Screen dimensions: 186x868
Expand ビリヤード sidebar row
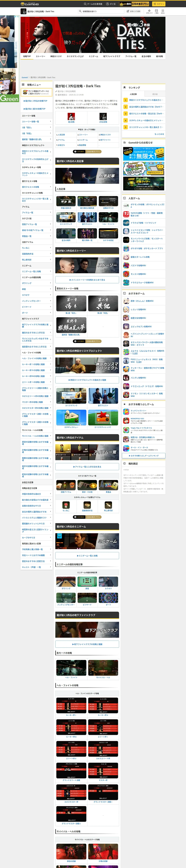[x=37, y=307]
